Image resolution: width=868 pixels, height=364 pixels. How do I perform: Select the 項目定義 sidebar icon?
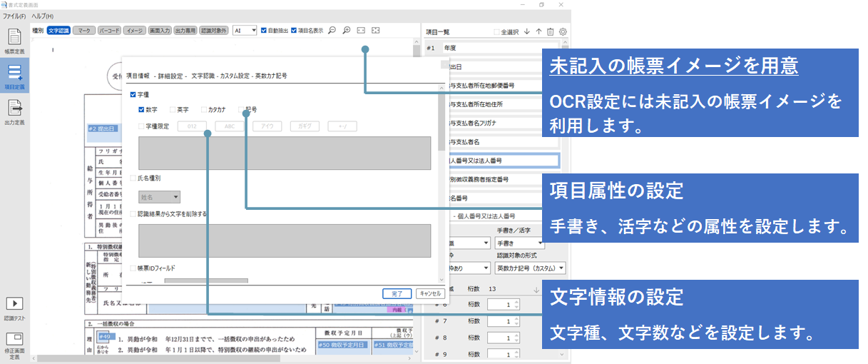(x=14, y=76)
